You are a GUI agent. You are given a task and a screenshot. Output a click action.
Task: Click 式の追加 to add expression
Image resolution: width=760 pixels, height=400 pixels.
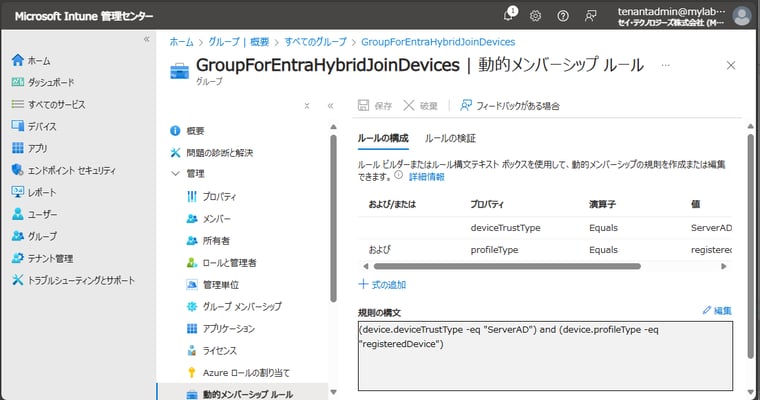coord(382,285)
